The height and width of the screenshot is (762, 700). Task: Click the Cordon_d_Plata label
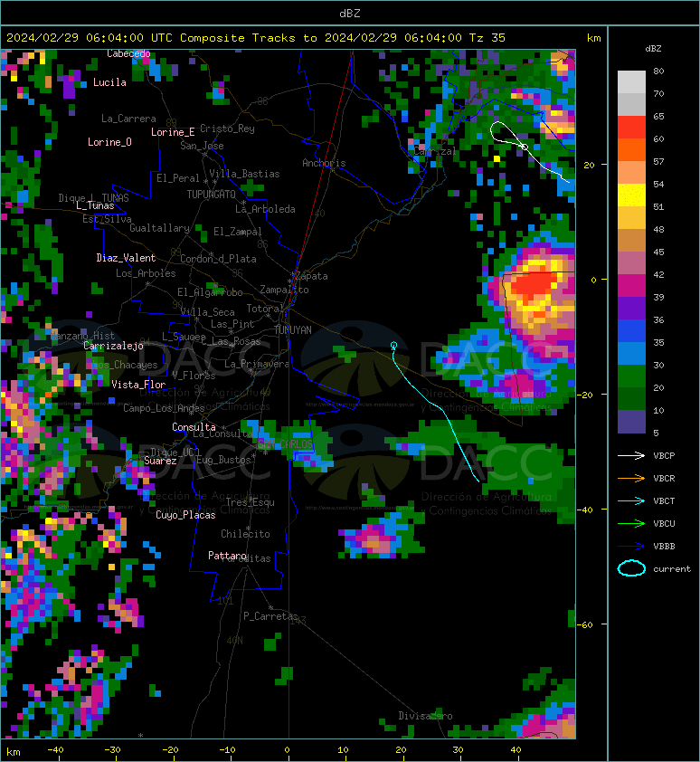(218, 259)
